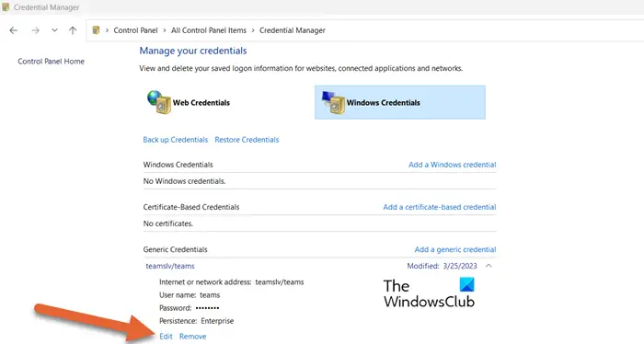Open the recent locations dropdown arrow

(54, 30)
